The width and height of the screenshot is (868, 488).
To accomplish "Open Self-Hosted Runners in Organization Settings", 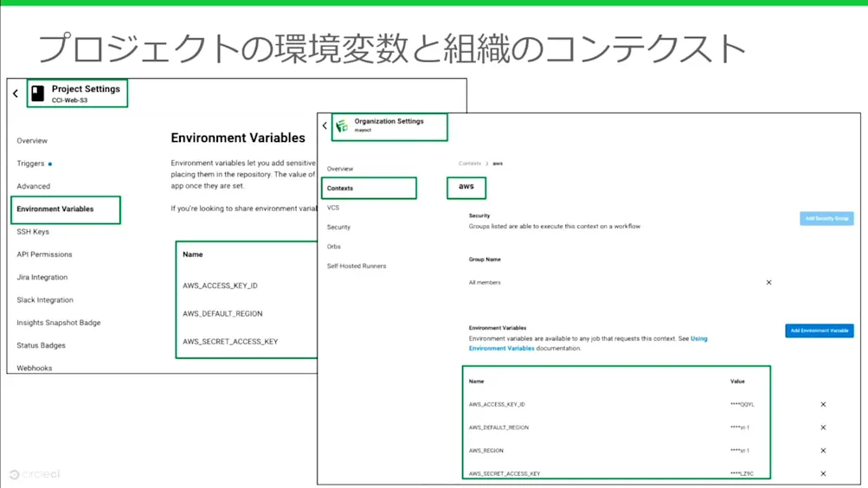I will [357, 266].
